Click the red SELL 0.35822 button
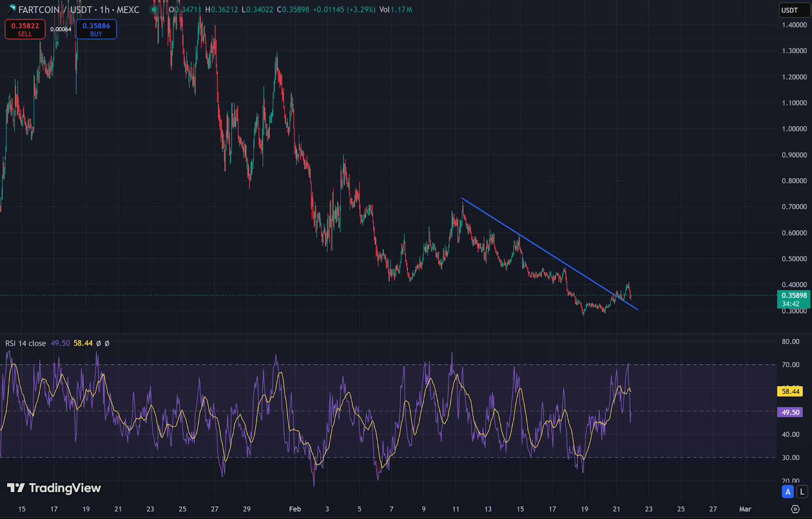812x519 pixels. tap(25, 29)
